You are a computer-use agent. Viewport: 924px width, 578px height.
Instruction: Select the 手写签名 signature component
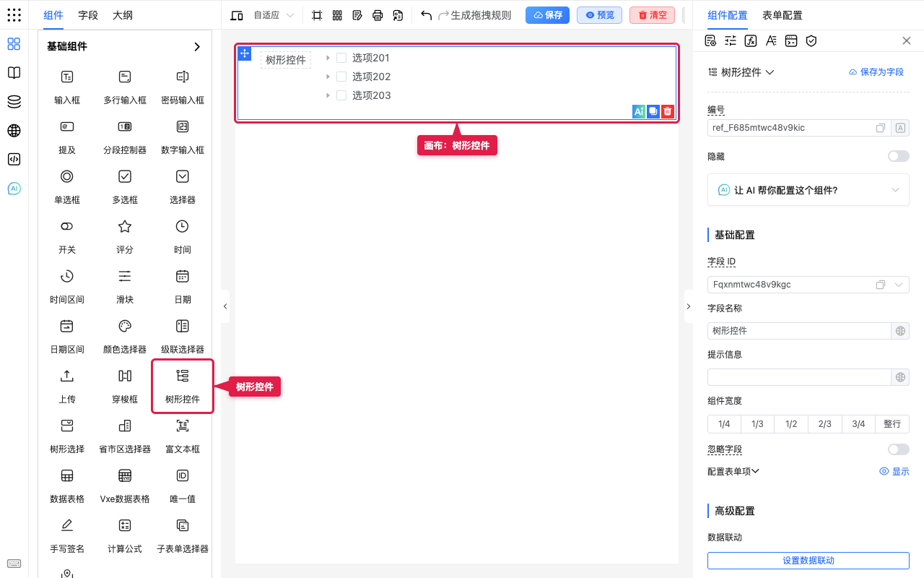tap(67, 535)
